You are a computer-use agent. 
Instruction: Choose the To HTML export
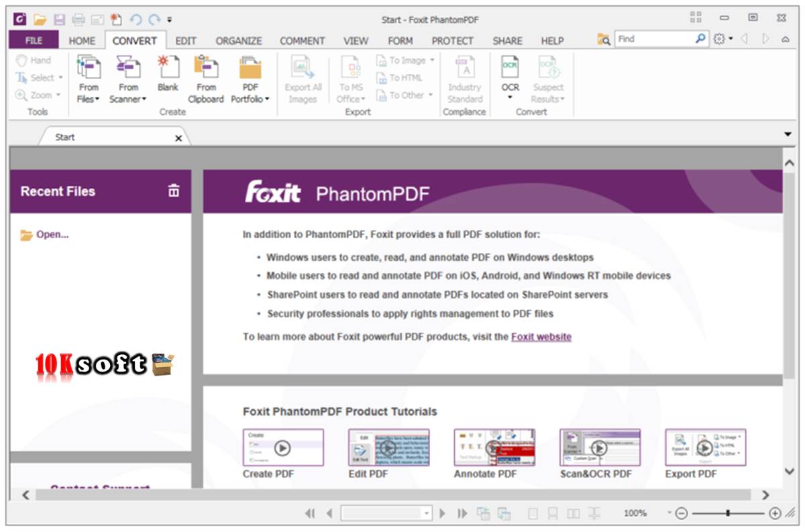[399, 78]
